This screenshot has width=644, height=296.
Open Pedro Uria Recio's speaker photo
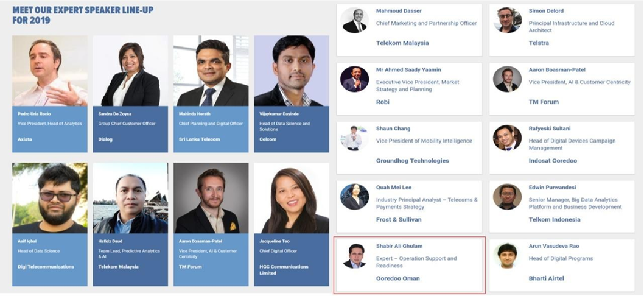pyautogui.click(x=50, y=71)
